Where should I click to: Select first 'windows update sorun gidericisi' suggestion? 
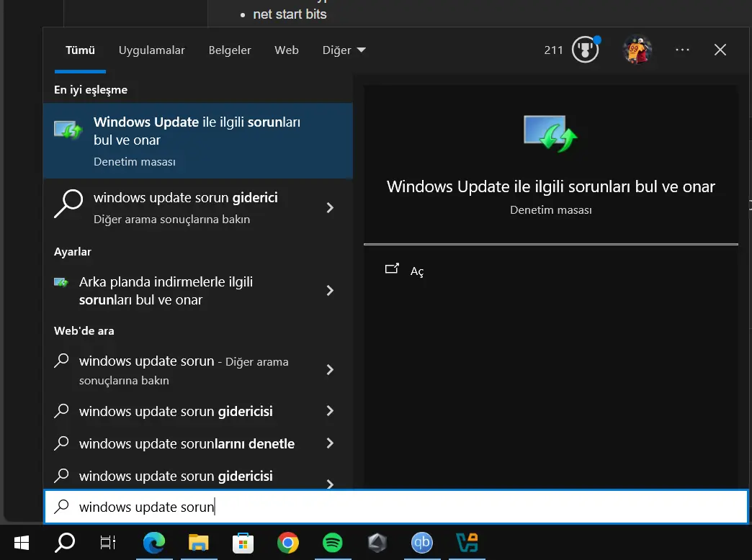pyautogui.click(x=197, y=411)
